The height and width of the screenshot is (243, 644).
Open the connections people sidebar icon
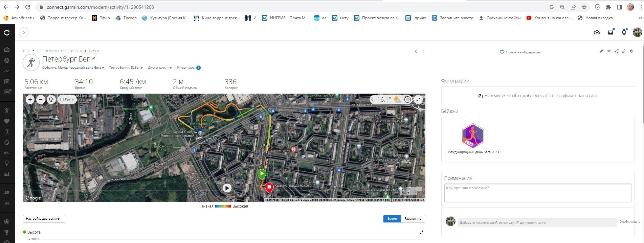(x=7, y=192)
